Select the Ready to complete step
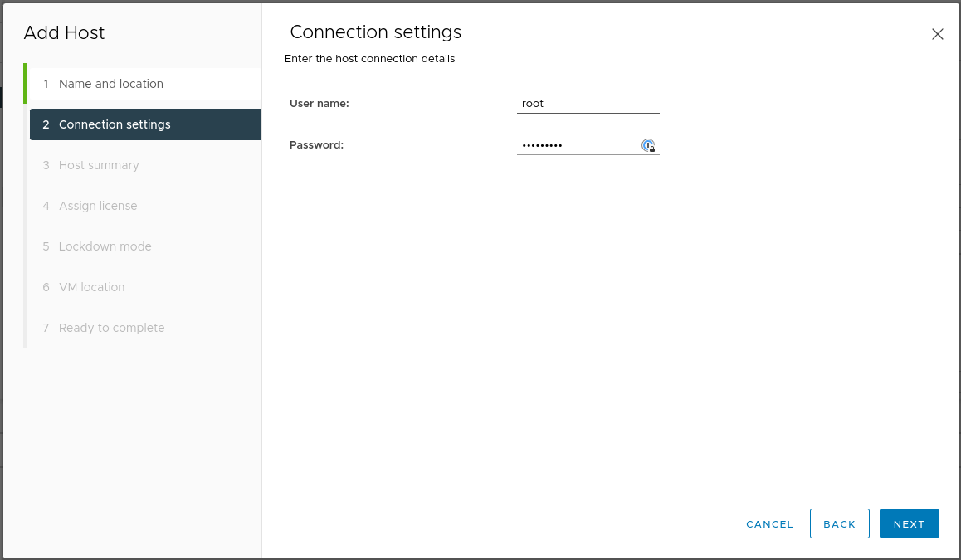The image size is (961, 560). click(111, 328)
